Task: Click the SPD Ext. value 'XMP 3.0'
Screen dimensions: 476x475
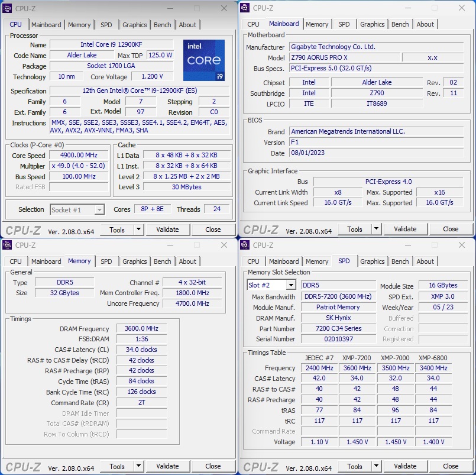Action: coord(443,296)
